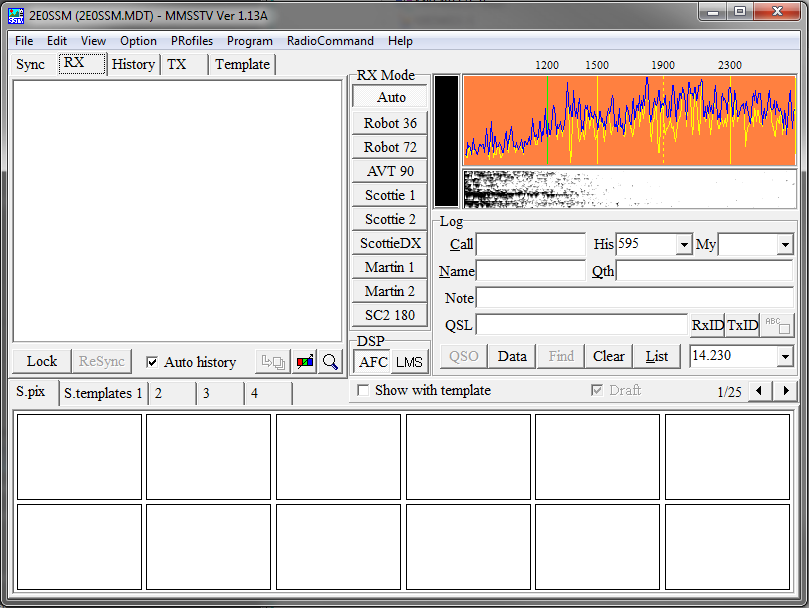Open the His RST dropdown
Viewport: 809px width, 608px height.
(684, 244)
